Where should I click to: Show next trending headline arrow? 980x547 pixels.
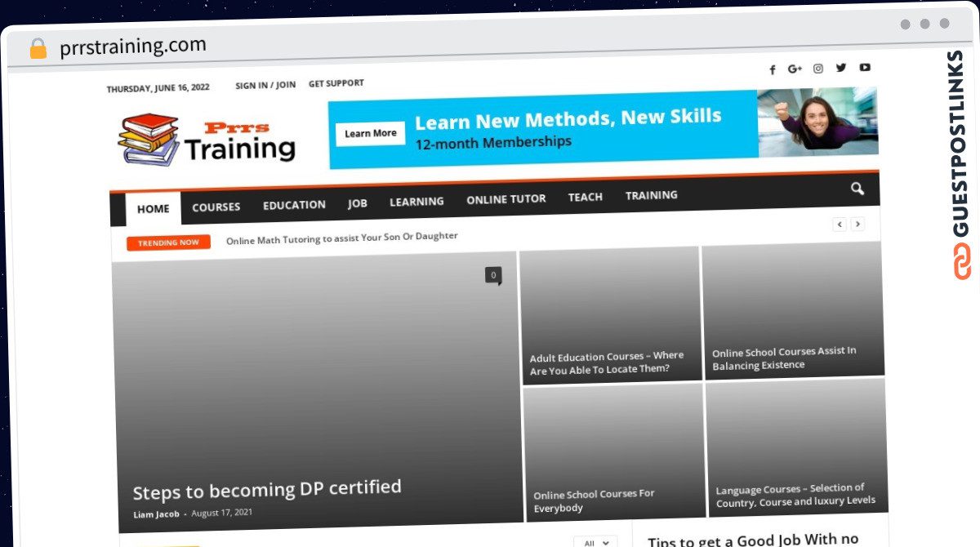pyautogui.click(x=857, y=224)
